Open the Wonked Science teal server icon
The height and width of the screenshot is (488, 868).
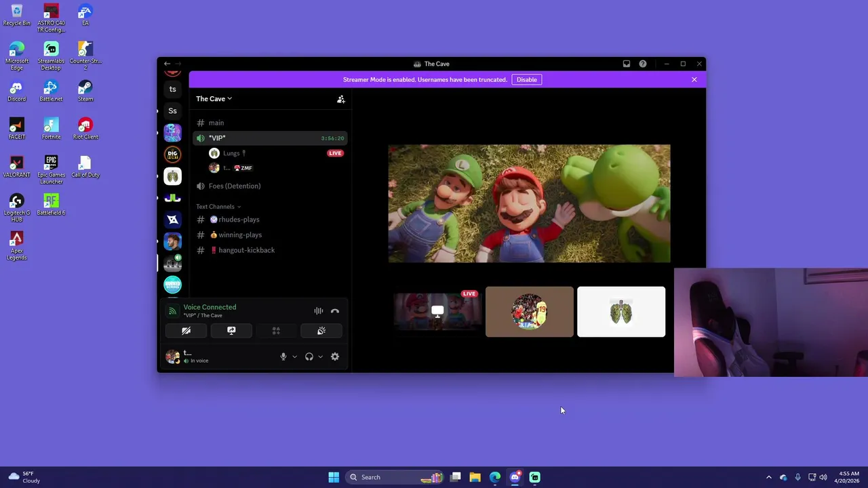point(172,285)
